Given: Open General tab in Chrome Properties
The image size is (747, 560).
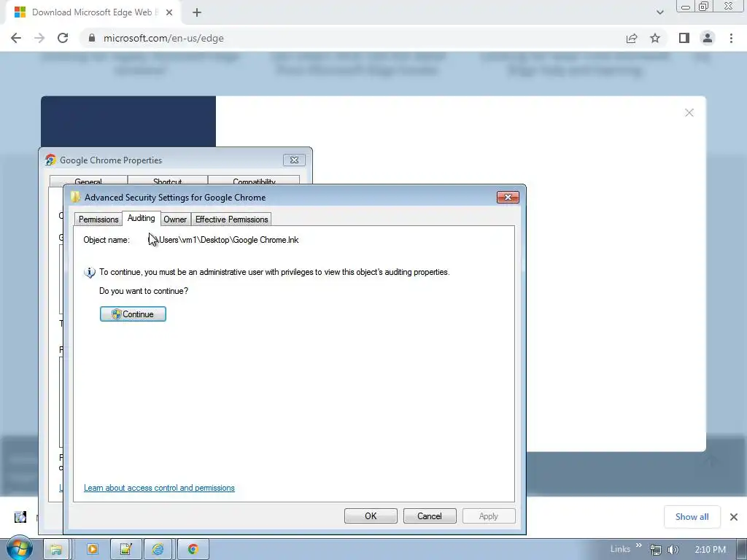Looking at the screenshot, I should click(x=88, y=181).
